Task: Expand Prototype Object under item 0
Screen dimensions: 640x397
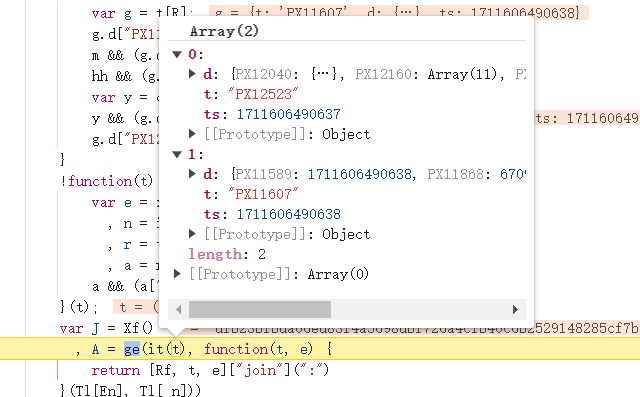Action: point(192,133)
